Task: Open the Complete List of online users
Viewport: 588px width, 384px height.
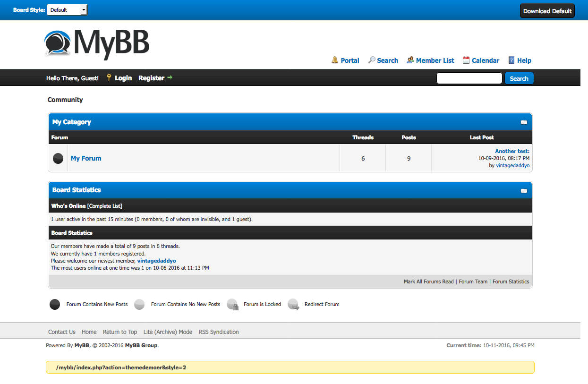Action: pos(105,206)
